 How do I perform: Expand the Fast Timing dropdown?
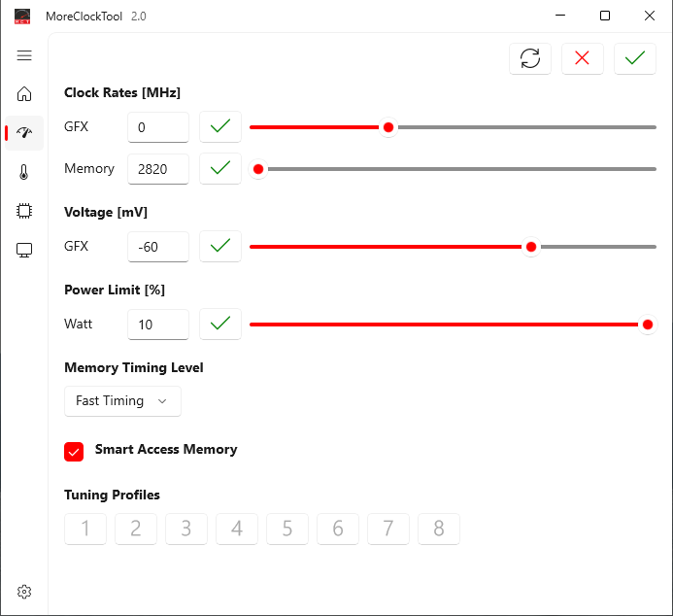[122, 401]
